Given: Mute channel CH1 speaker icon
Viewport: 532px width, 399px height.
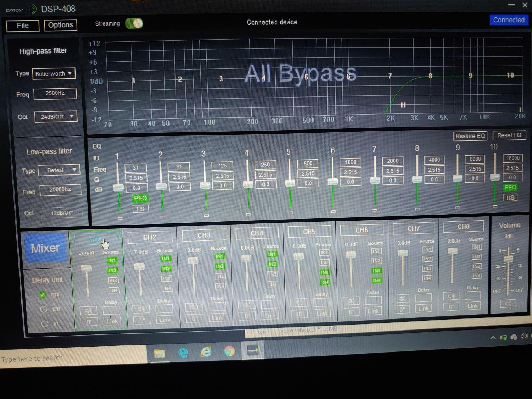Looking at the screenshot, I should 88,311.
